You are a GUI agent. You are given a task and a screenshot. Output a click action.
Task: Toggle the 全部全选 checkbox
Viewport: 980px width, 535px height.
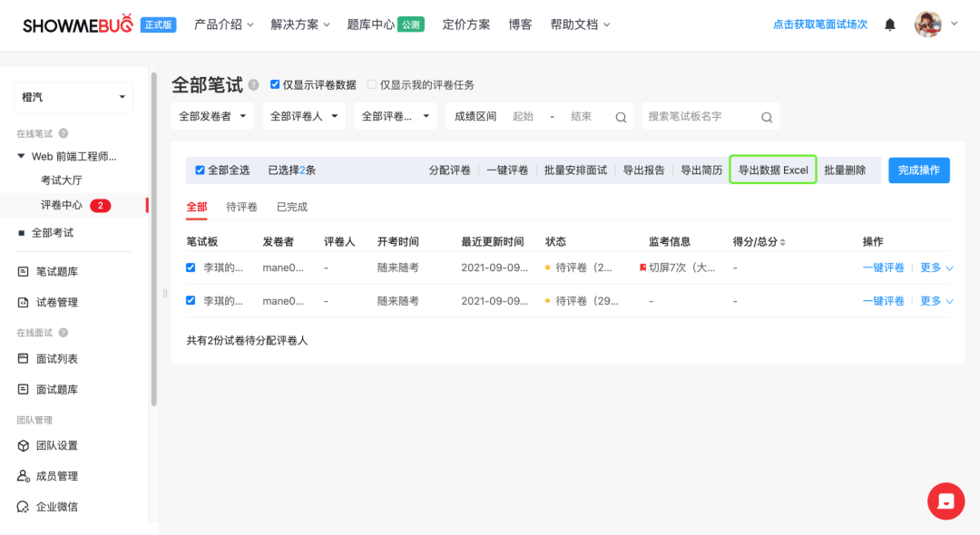point(200,170)
